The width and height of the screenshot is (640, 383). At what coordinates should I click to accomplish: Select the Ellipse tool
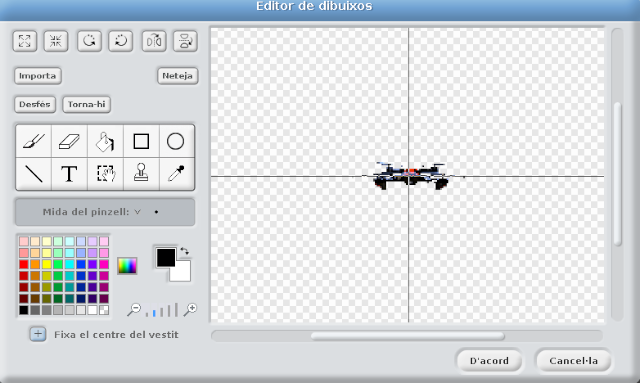click(x=176, y=141)
